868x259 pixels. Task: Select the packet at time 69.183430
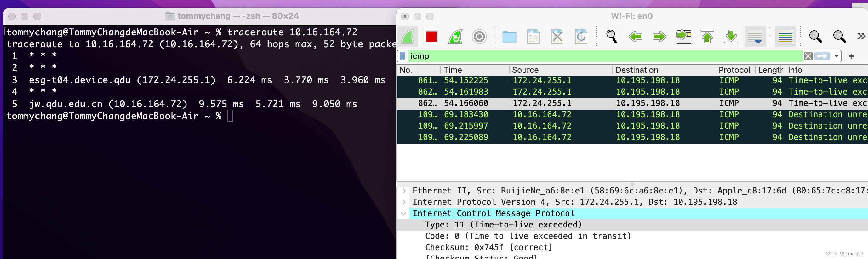632,115
